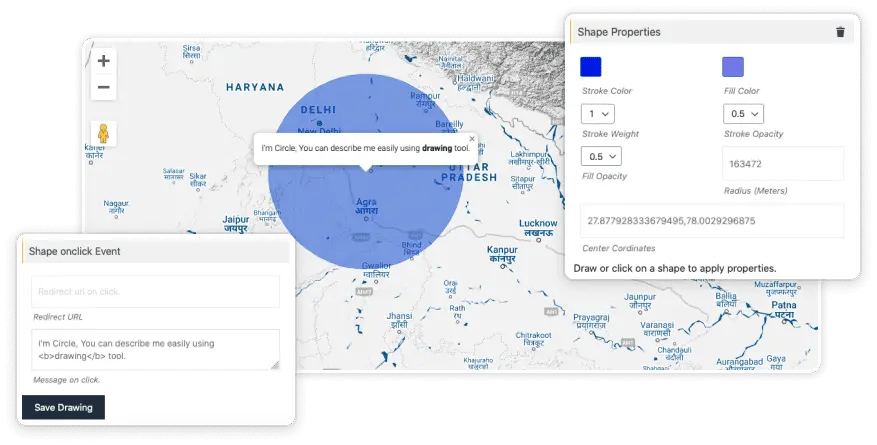Zoom out of the map

pos(103,88)
